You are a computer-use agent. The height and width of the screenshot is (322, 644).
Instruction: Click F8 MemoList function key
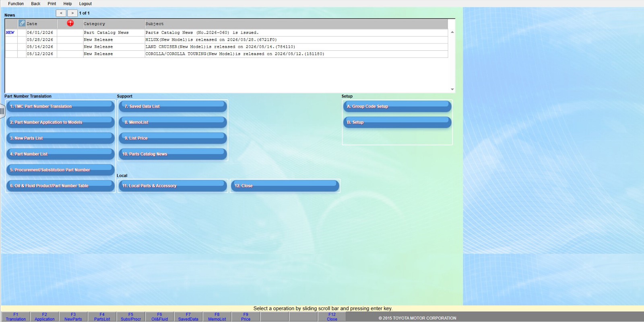(x=217, y=317)
